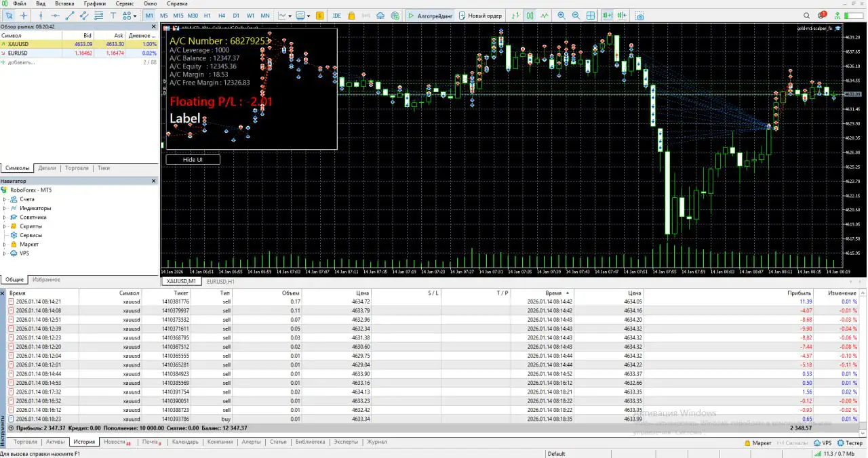
Task: Open the MetaEditor IDE button
Action: point(337,16)
